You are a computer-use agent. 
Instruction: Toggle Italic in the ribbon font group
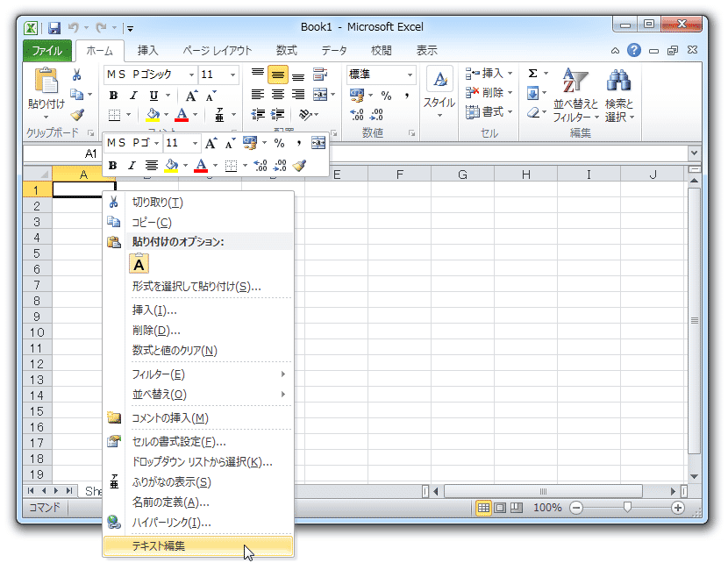click(133, 96)
